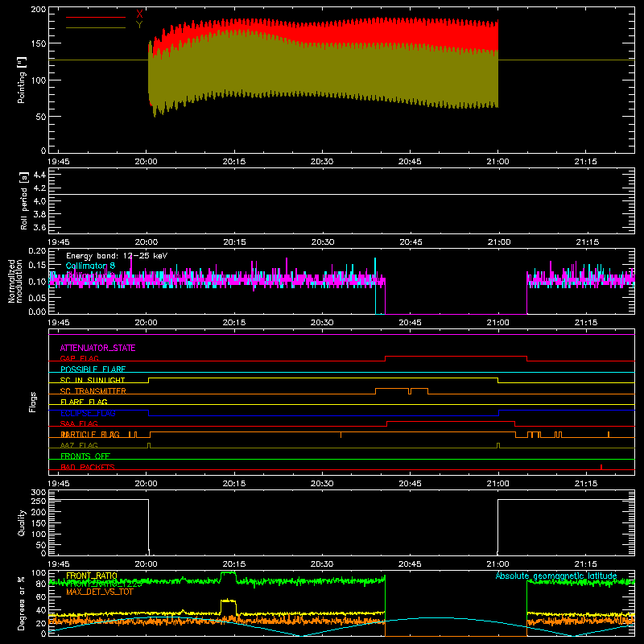Click the yellow FRONT_RATIO legend label

click(x=92, y=576)
